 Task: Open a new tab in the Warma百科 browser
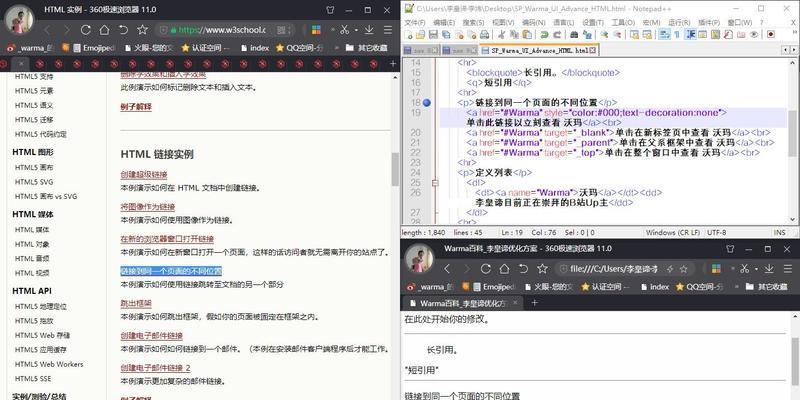(x=534, y=303)
